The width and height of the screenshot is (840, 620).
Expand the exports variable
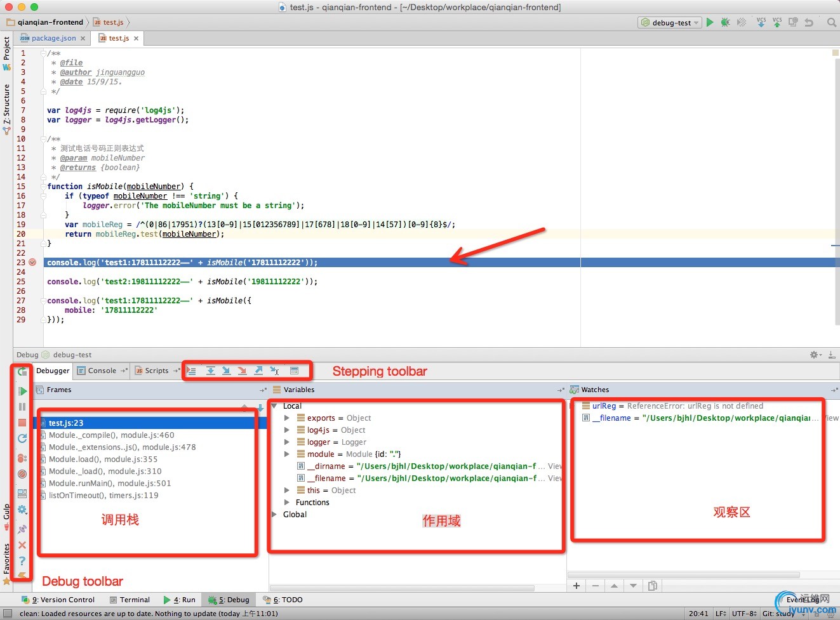coord(286,418)
